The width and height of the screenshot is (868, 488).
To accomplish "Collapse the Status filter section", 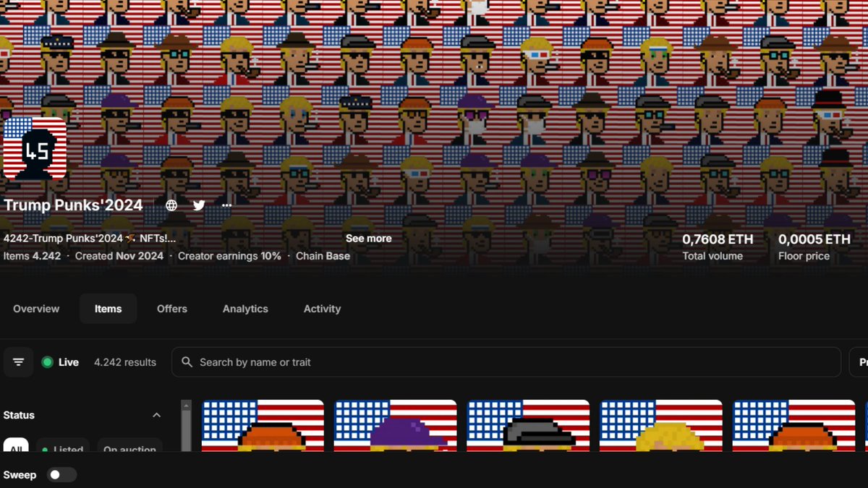I will [157, 415].
